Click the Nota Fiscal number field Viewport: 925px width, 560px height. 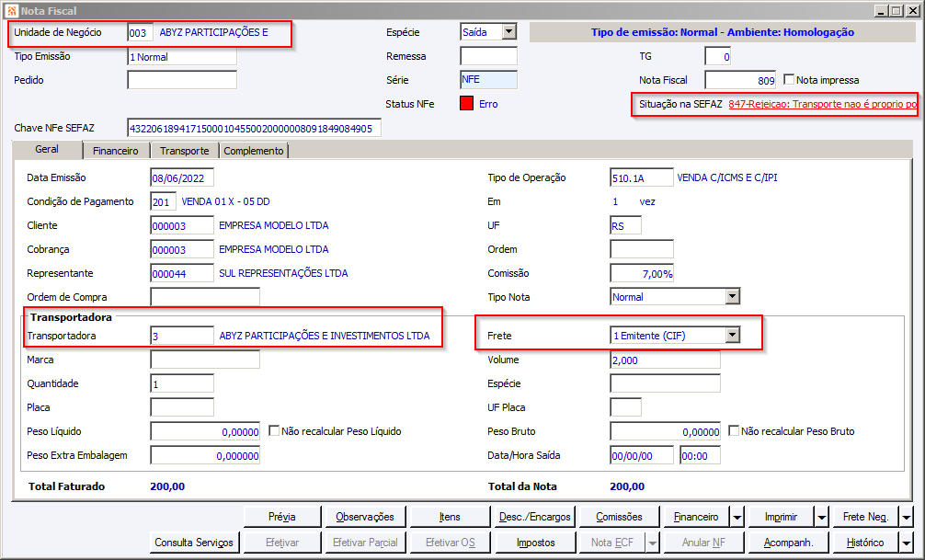tap(741, 80)
